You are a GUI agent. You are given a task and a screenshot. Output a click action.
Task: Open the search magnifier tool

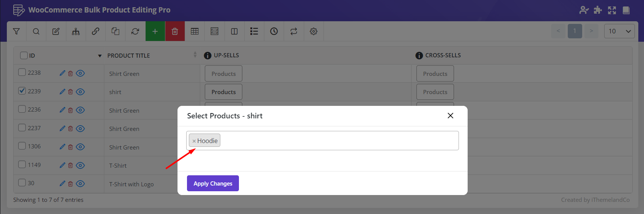tap(36, 31)
